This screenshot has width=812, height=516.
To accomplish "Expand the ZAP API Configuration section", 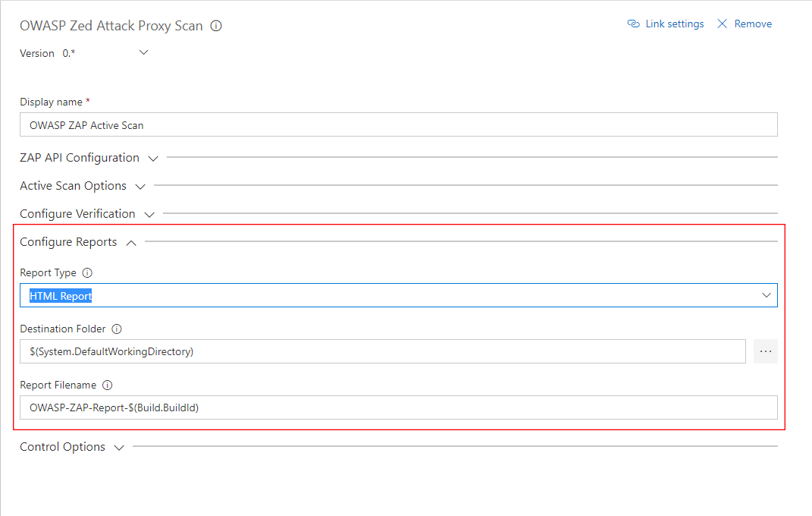I will (153, 159).
